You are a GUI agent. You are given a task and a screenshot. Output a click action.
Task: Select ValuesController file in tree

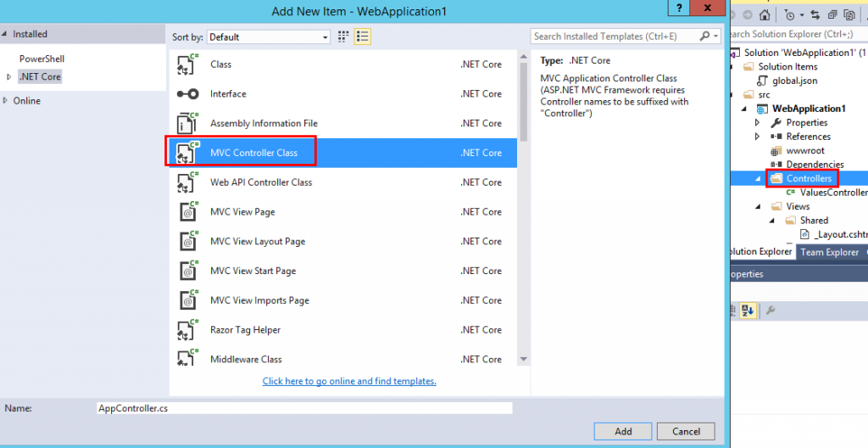pyautogui.click(x=826, y=193)
